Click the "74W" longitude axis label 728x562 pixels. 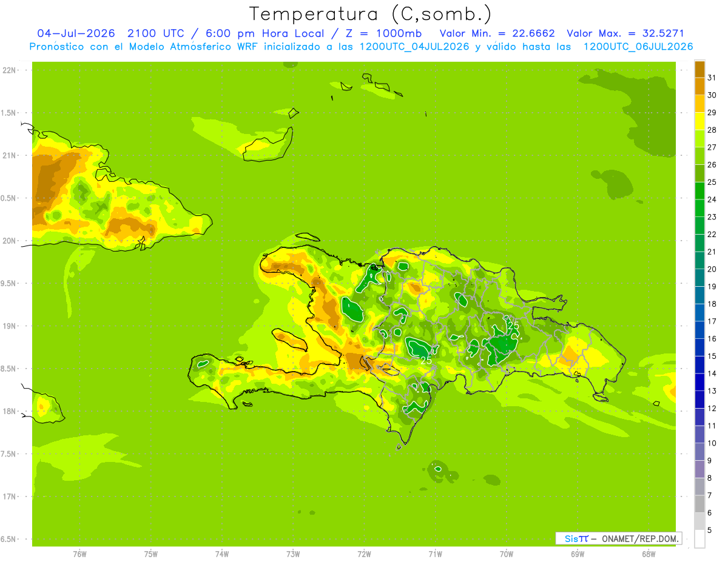[x=221, y=554]
